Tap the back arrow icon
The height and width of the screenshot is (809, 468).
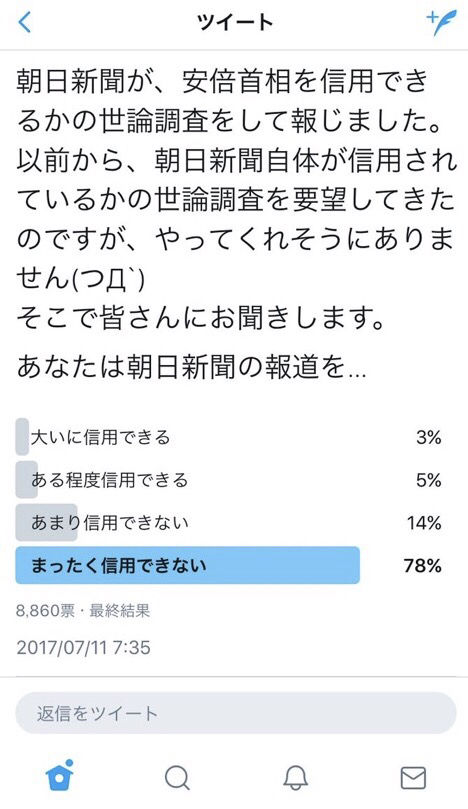tap(24, 23)
